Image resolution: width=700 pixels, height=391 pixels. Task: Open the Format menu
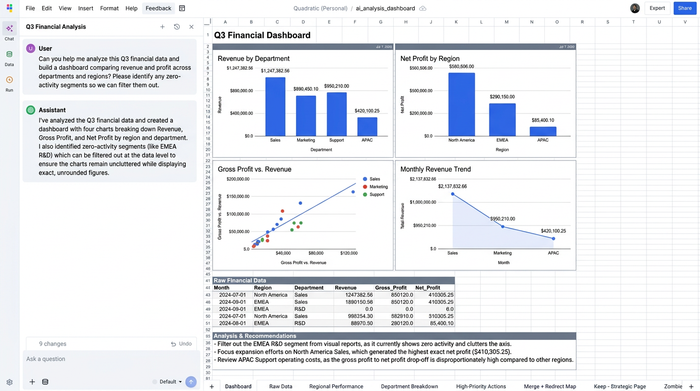point(109,8)
